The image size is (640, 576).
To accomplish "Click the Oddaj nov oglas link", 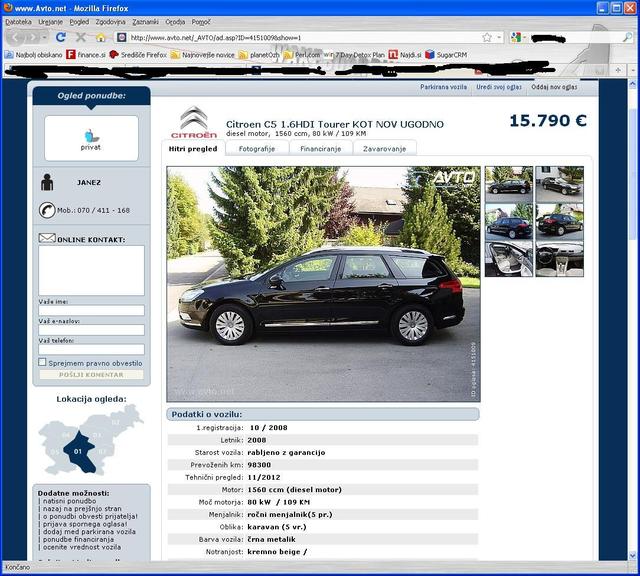I will click(554, 87).
